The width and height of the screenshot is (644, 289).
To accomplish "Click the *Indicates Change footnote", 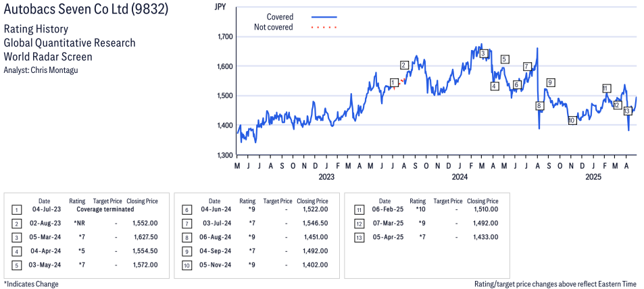I will click(31, 284).
